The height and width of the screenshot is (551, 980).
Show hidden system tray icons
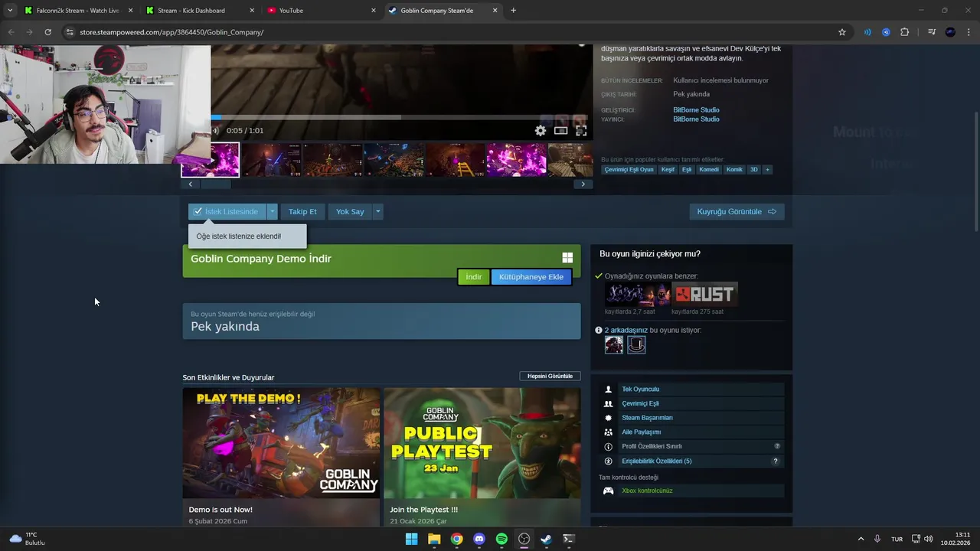[861, 539]
